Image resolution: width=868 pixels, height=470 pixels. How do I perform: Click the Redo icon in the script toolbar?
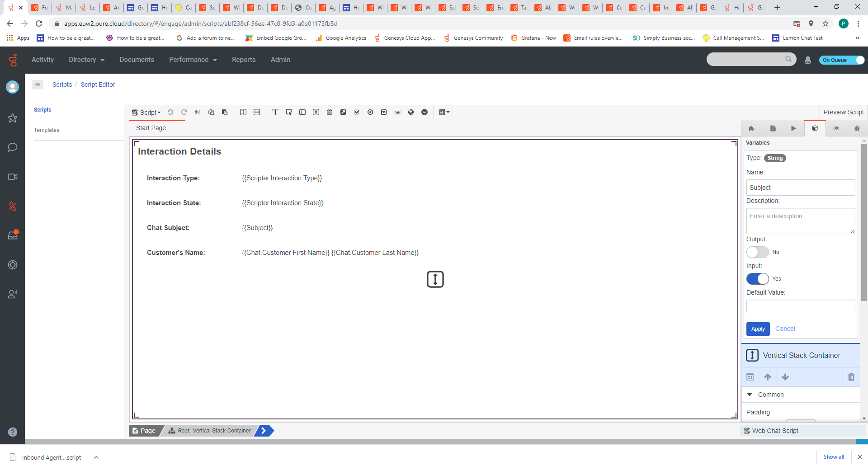[x=184, y=112]
